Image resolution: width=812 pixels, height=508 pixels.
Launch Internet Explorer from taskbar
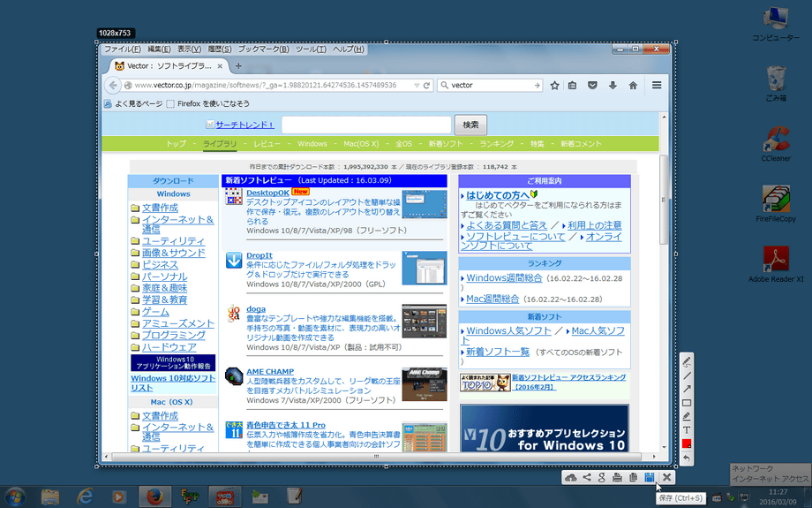85,497
